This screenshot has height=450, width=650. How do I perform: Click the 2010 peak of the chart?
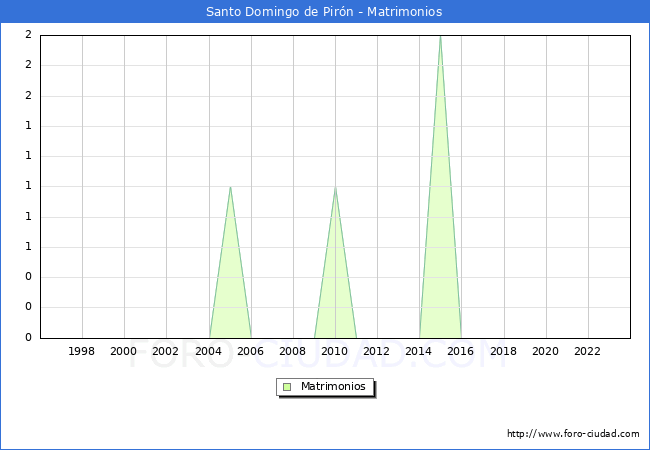pos(335,187)
